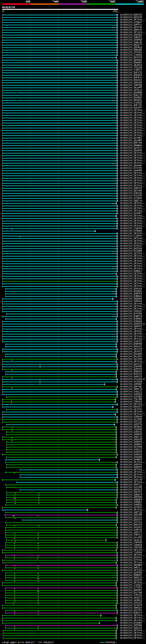Open hit UniRef100_A7QQ47

(131, 22)
